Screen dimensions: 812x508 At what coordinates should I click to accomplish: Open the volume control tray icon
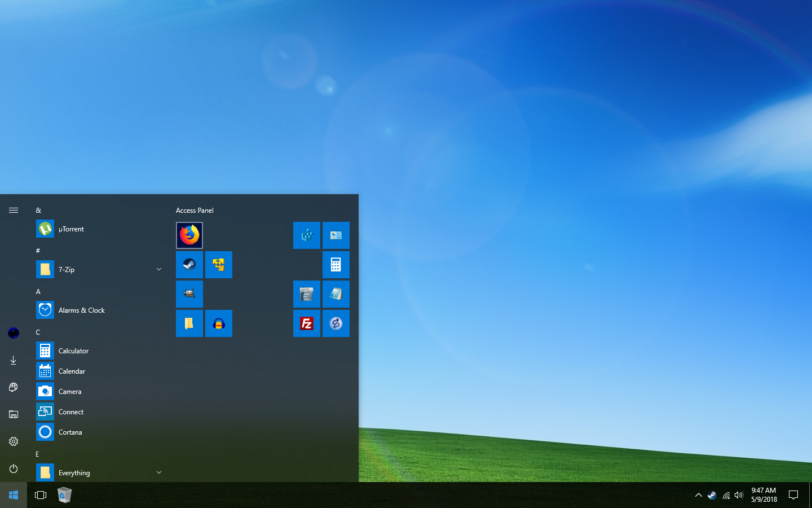(x=739, y=495)
